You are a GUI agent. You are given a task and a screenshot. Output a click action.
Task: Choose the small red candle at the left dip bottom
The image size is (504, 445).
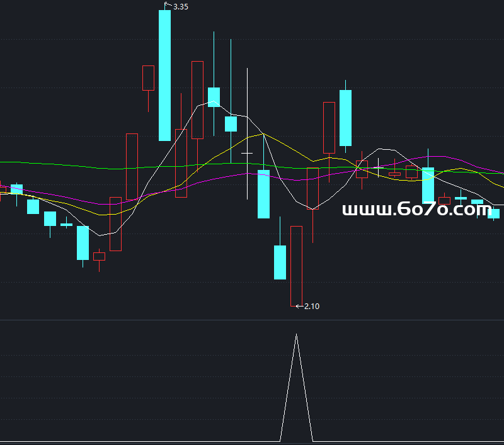[99, 256]
